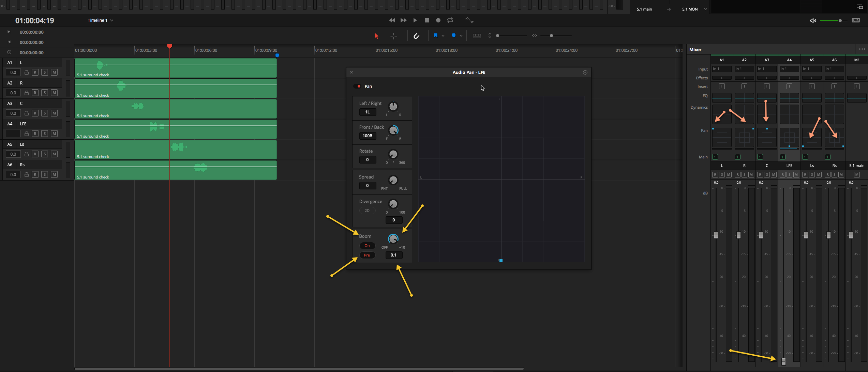The image size is (868, 372).
Task: Select the A4 LFE surround check clip
Action: [176, 129]
